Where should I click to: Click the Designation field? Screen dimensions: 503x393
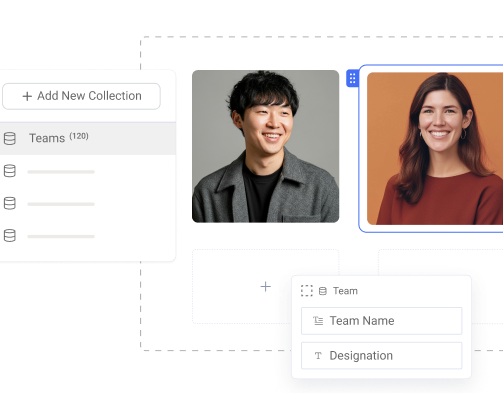(x=382, y=356)
